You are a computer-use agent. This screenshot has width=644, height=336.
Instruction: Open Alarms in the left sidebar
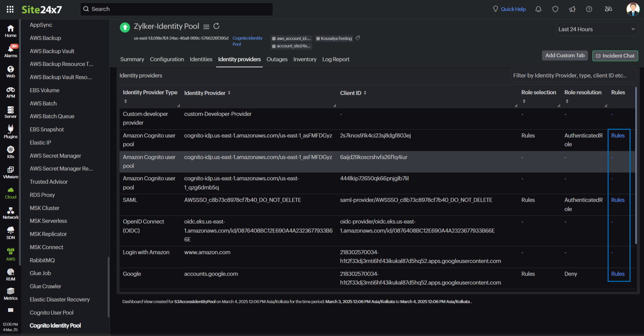pos(10,51)
